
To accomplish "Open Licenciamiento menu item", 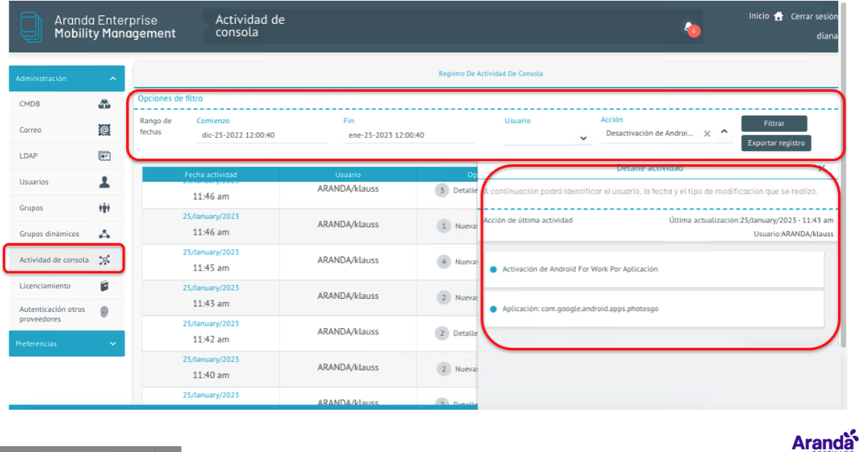I will tap(67, 286).
